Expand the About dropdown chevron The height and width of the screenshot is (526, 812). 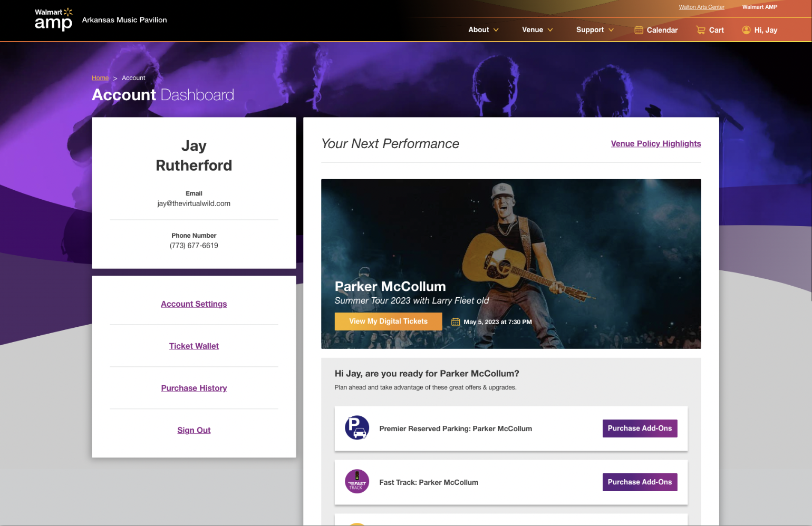click(x=496, y=30)
